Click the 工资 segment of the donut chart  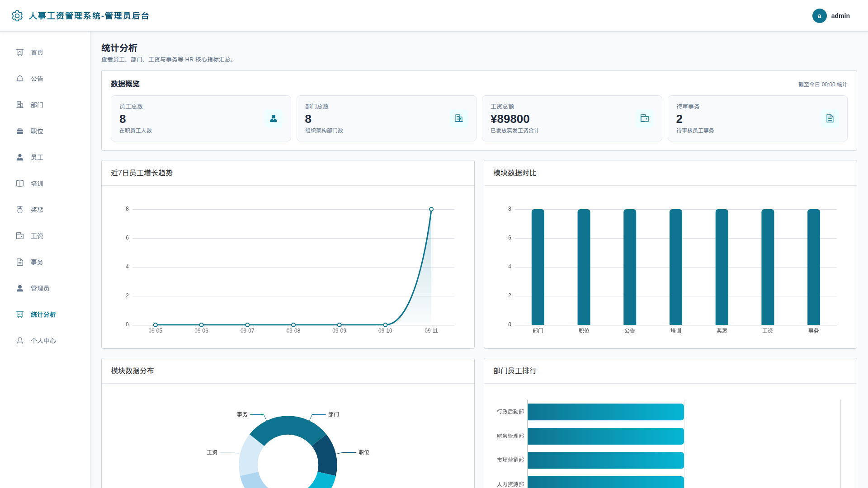click(x=249, y=456)
